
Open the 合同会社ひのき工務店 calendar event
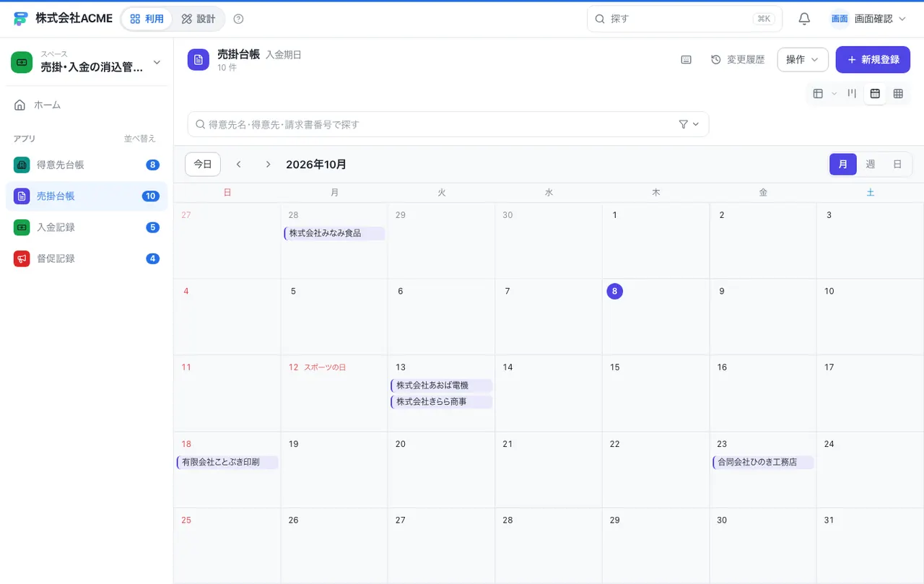pyautogui.click(x=763, y=463)
